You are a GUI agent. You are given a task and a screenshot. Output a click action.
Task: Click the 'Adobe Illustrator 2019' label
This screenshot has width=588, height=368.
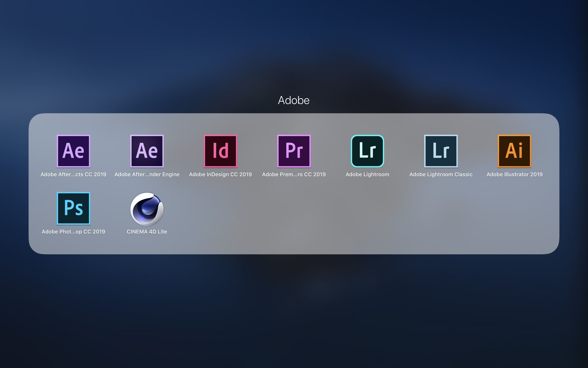(514, 174)
